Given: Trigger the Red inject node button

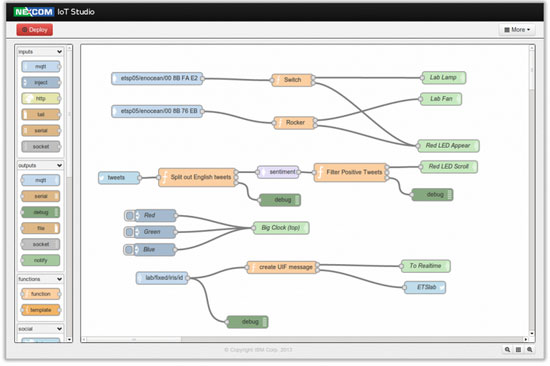Looking at the screenshot, I should [x=129, y=215].
